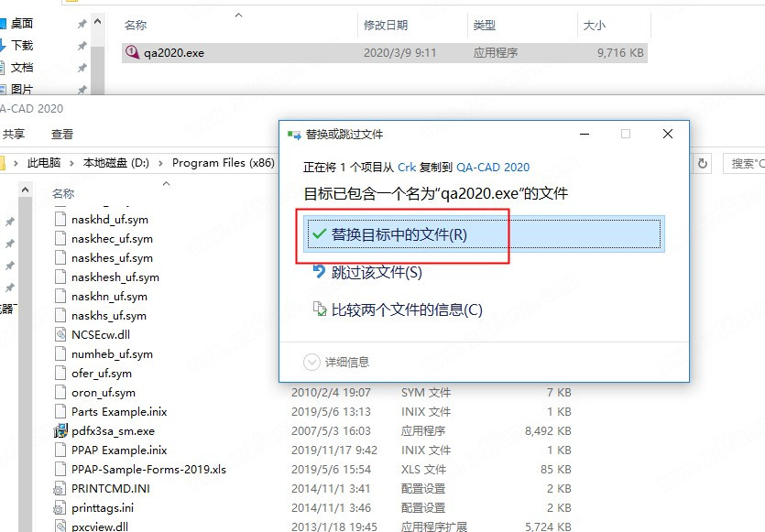Expand chevron before 本地磁盘 (D:) breadcrumb
This screenshot has height=532, width=765.
point(71,163)
